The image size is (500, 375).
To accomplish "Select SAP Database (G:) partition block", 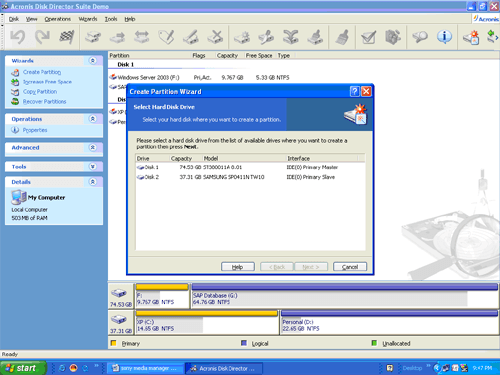I will coord(345,296).
